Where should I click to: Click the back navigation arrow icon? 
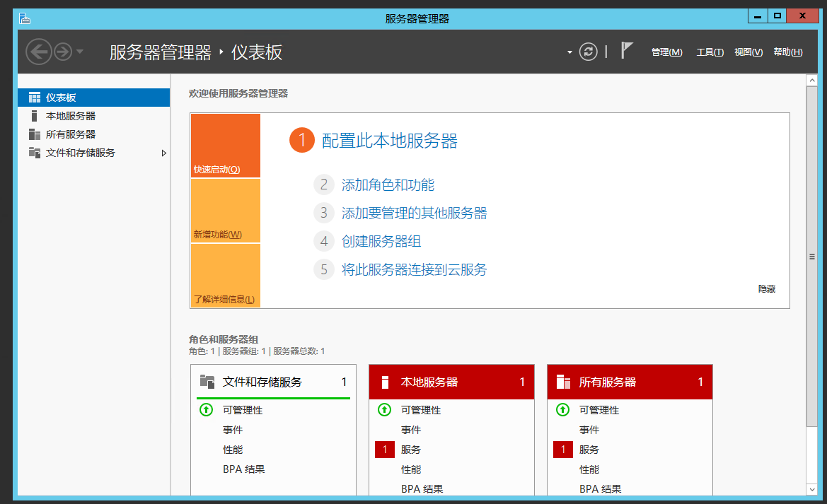(x=38, y=52)
